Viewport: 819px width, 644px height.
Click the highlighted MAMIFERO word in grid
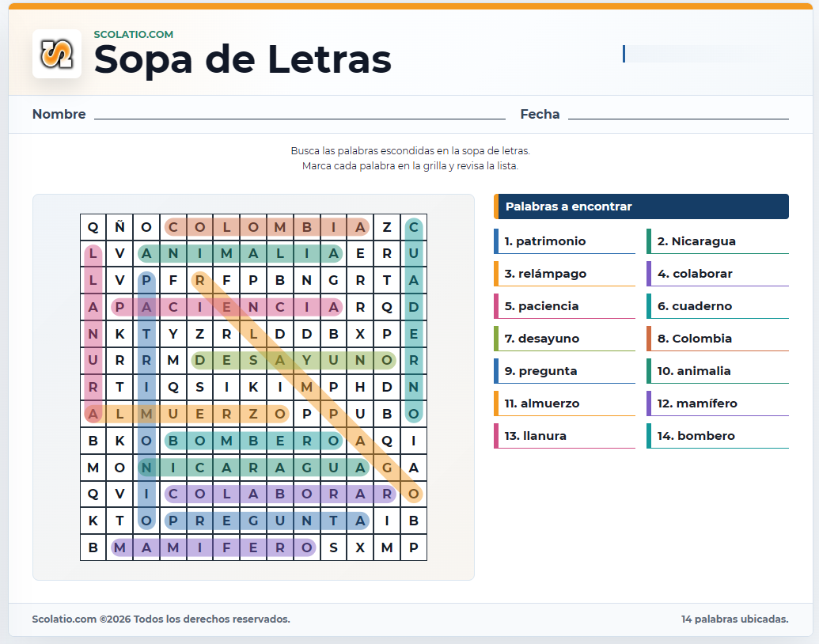pos(214,547)
